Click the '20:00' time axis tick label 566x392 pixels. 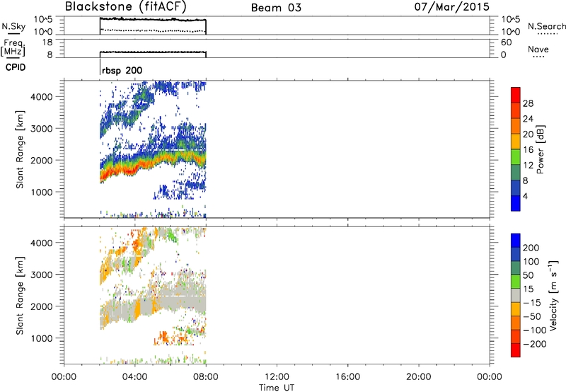click(x=419, y=377)
